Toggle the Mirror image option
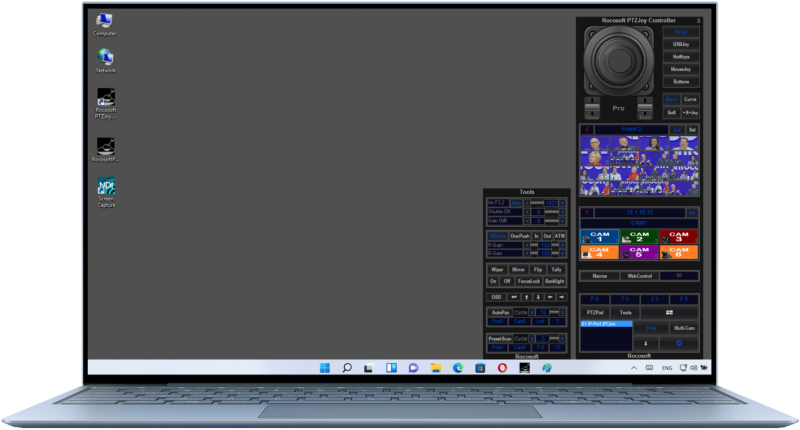Image resolution: width=800 pixels, height=430 pixels. coord(518,269)
